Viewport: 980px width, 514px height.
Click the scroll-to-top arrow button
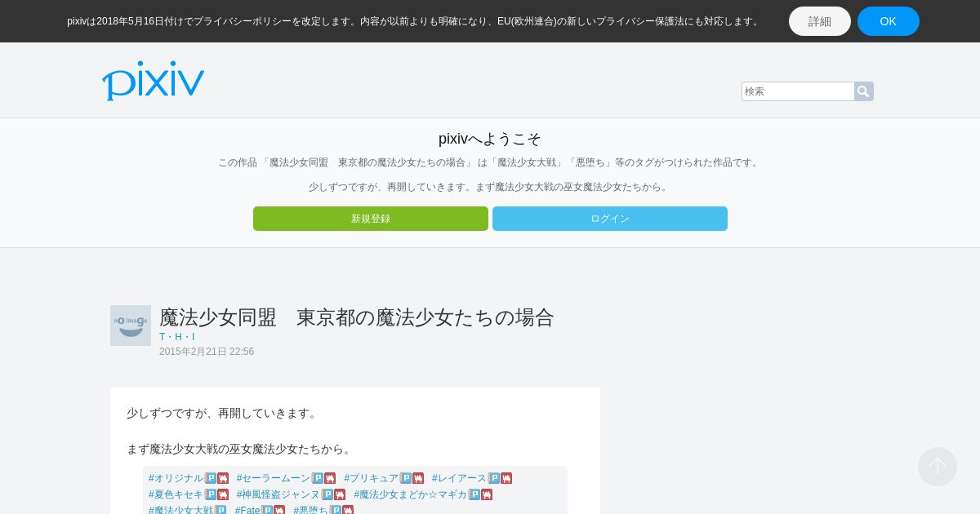938,467
